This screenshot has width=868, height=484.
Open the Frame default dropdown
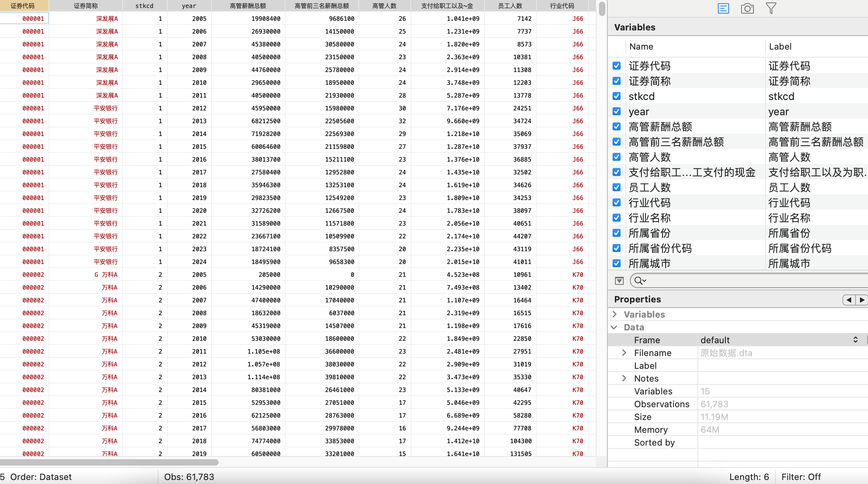pos(855,340)
